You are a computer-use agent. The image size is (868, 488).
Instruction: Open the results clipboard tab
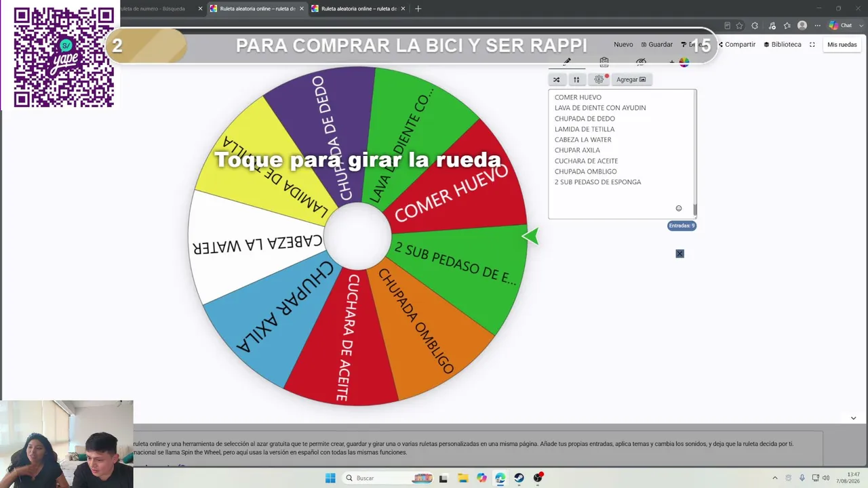point(604,62)
